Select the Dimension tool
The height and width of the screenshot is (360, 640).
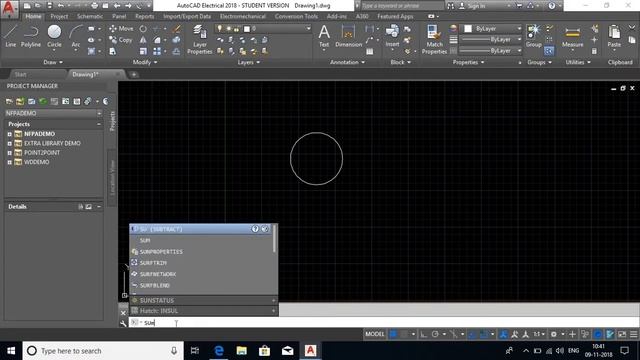348,36
